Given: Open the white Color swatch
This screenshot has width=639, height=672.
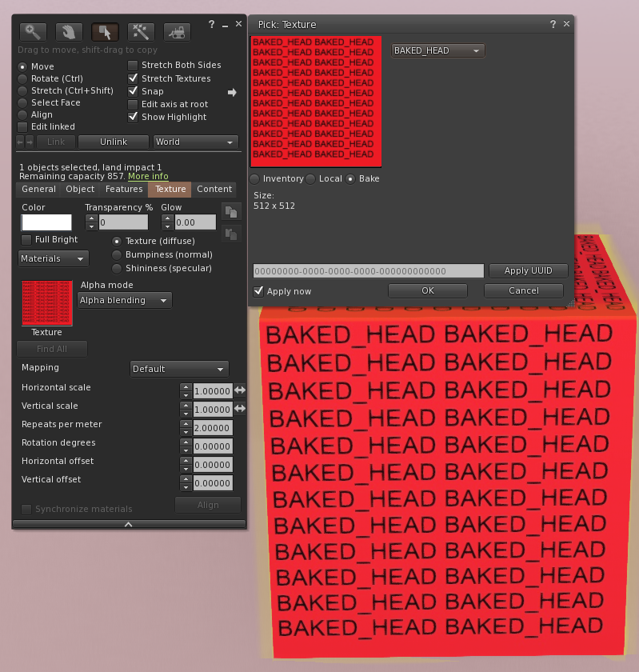Looking at the screenshot, I should (46, 222).
